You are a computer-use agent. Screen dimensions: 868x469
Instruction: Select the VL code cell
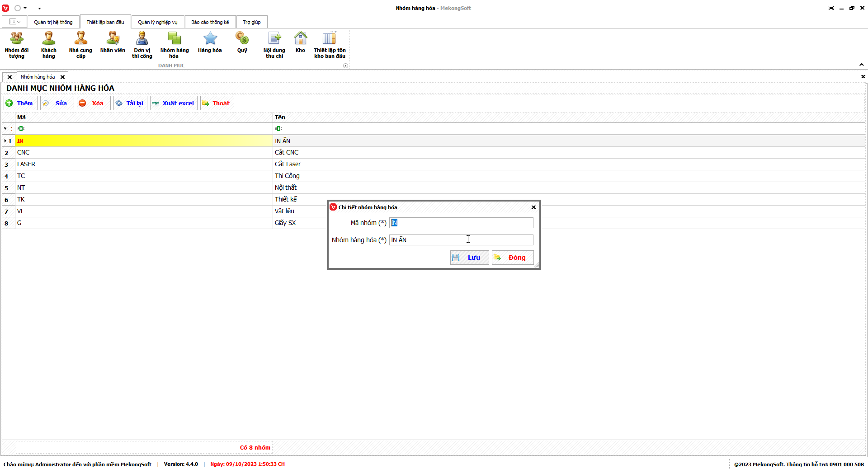point(144,211)
